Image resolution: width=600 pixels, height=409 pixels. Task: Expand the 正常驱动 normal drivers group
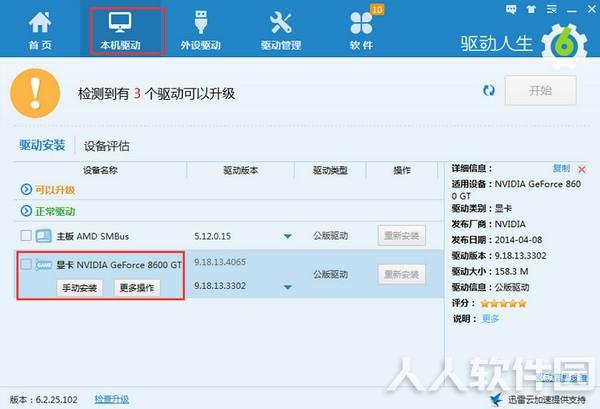click(26, 211)
